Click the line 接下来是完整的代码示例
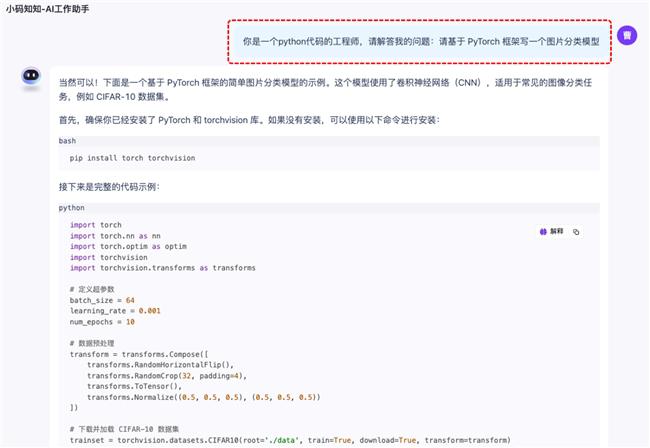 (x=109, y=187)
